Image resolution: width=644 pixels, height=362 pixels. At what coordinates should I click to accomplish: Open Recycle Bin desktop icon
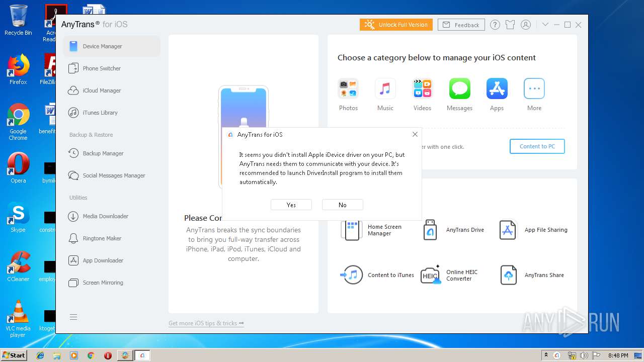[18, 21]
